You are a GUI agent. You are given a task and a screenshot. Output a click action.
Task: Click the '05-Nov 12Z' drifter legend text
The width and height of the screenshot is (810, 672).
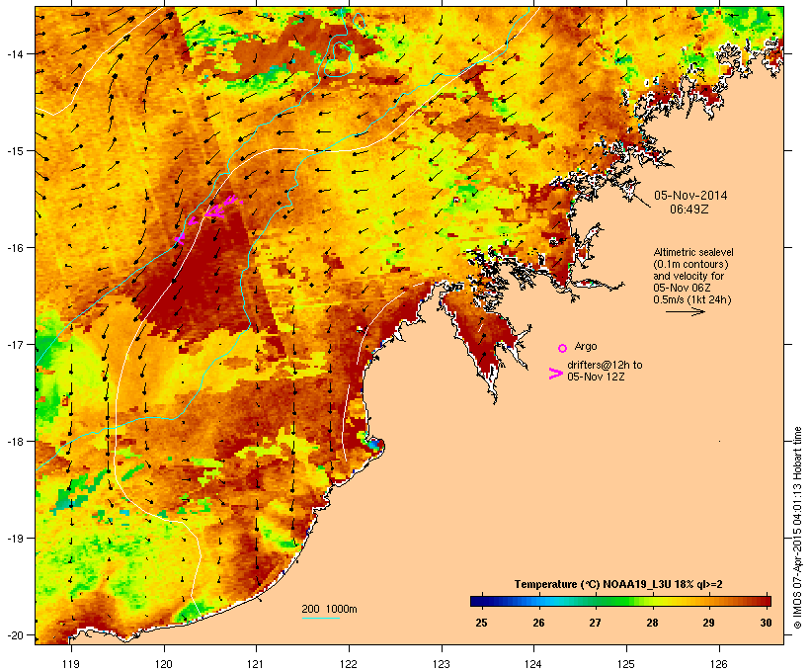click(x=596, y=377)
